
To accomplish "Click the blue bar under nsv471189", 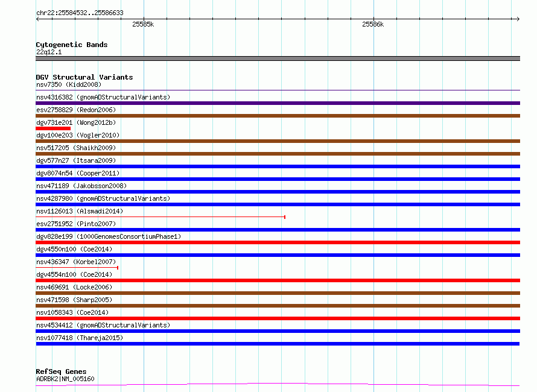I will [278, 192].
